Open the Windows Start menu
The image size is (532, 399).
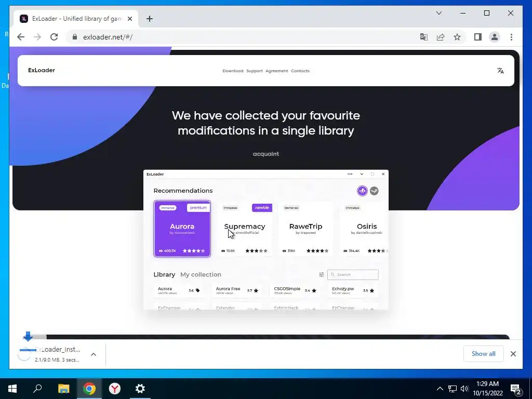[12, 388]
